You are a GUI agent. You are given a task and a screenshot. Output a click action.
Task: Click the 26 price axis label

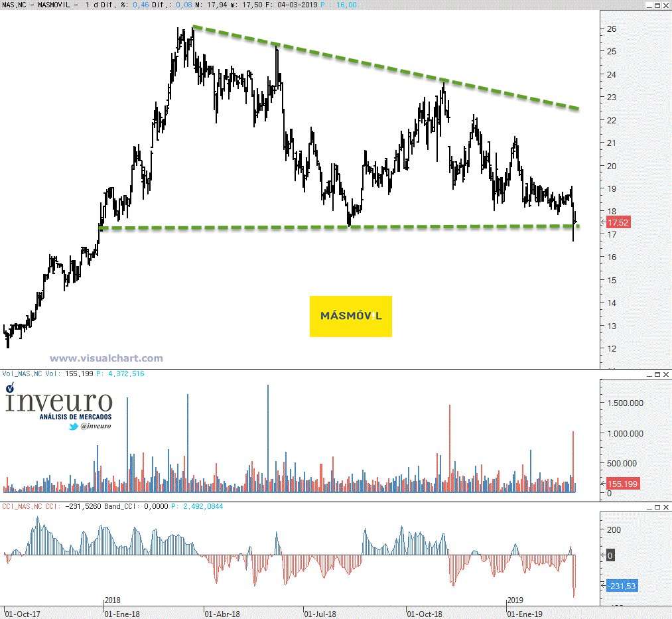(x=612, y=29)
